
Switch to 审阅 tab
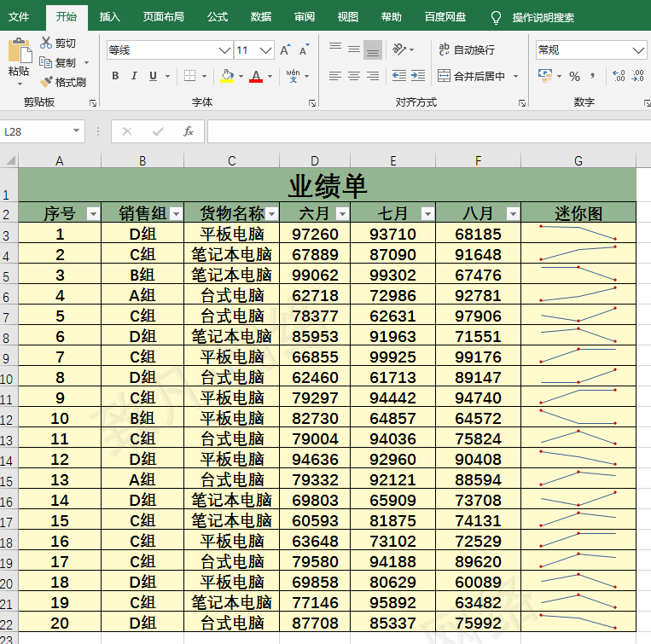(x=305, y=17)
